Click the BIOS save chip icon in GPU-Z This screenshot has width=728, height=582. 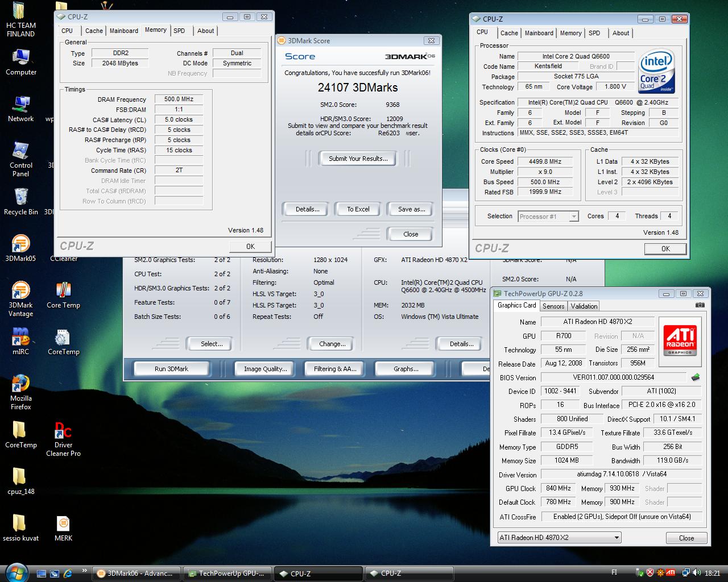tap(695, 377)
